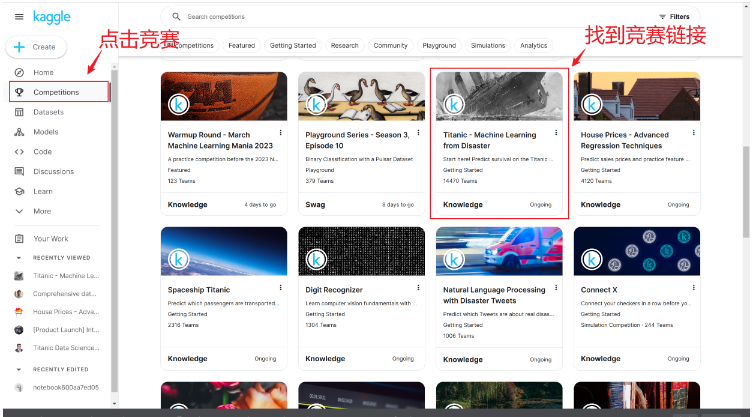Viewport: 753px width, 417px height.
Task: Select the Simulations filter chip
Action: tap(488, 46)
